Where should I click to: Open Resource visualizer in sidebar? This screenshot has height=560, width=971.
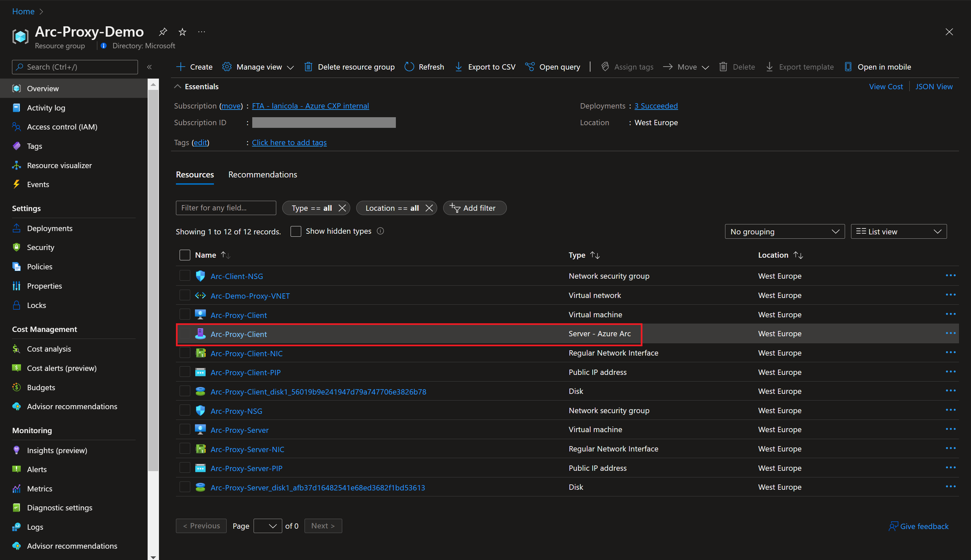[x=59, y=165]
